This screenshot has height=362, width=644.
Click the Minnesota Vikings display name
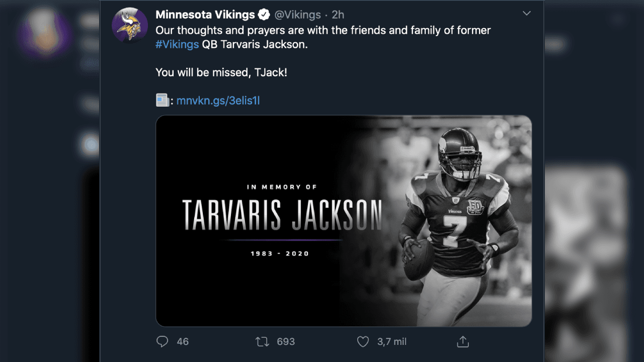tap(205, 15)
